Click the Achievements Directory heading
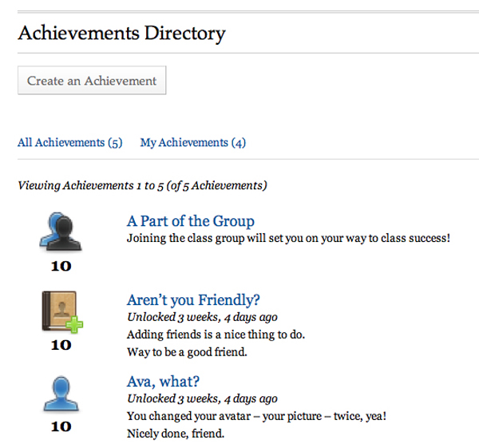 [x=121, y=34]
